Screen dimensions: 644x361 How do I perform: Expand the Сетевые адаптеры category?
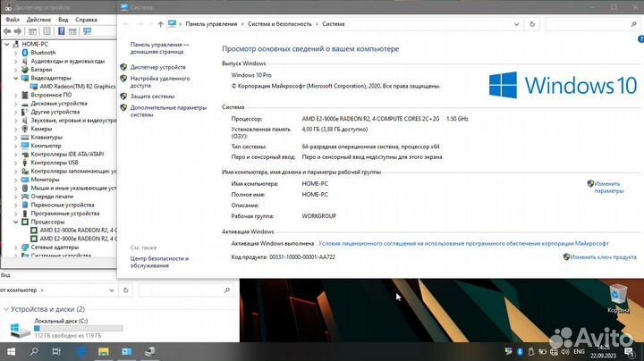pos(15,247)
